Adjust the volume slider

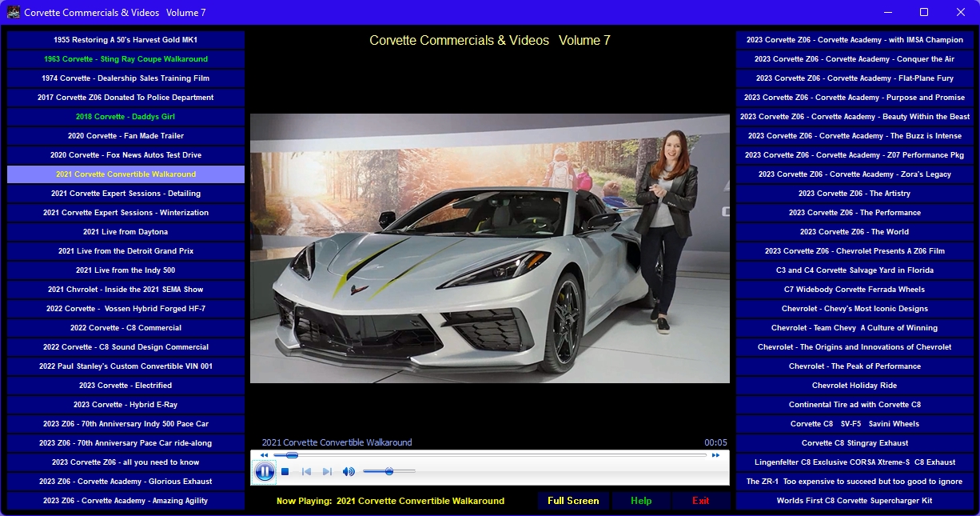[x=388, y=472]
